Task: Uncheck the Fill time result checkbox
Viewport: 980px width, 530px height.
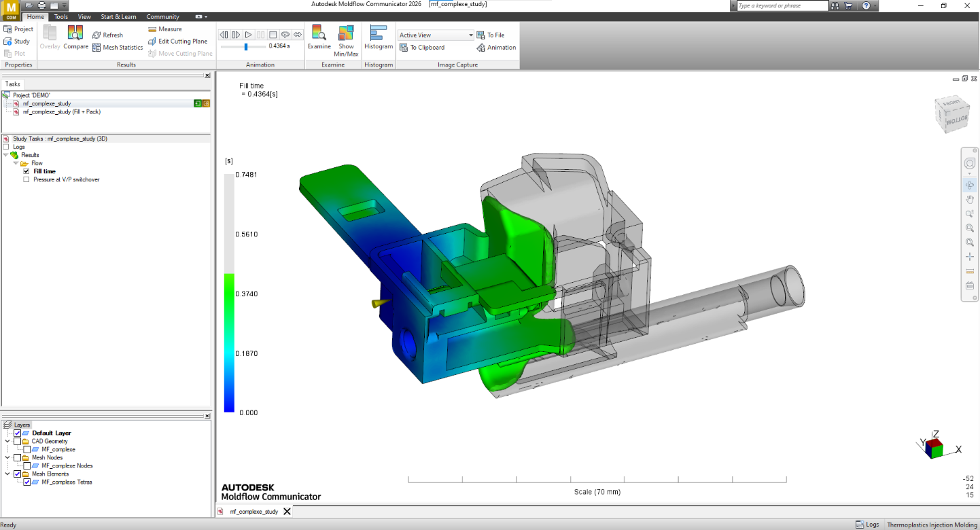Action: click(27, 171)
